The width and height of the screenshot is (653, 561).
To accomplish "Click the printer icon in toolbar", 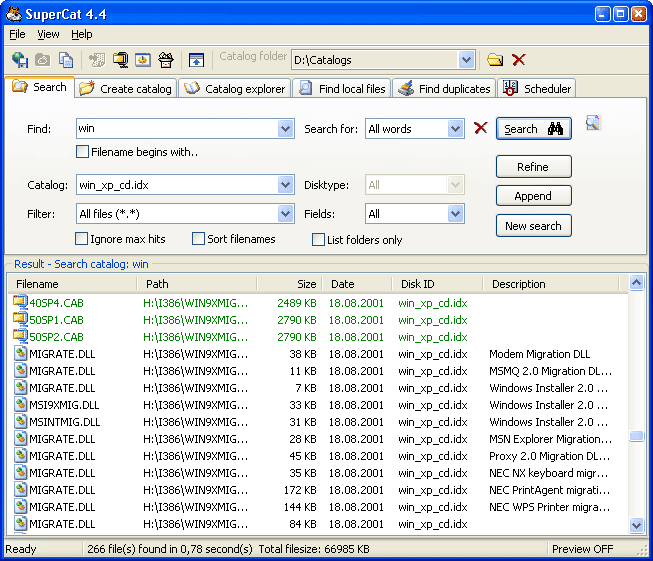I will pyautogui.click(x=166, y=60).
